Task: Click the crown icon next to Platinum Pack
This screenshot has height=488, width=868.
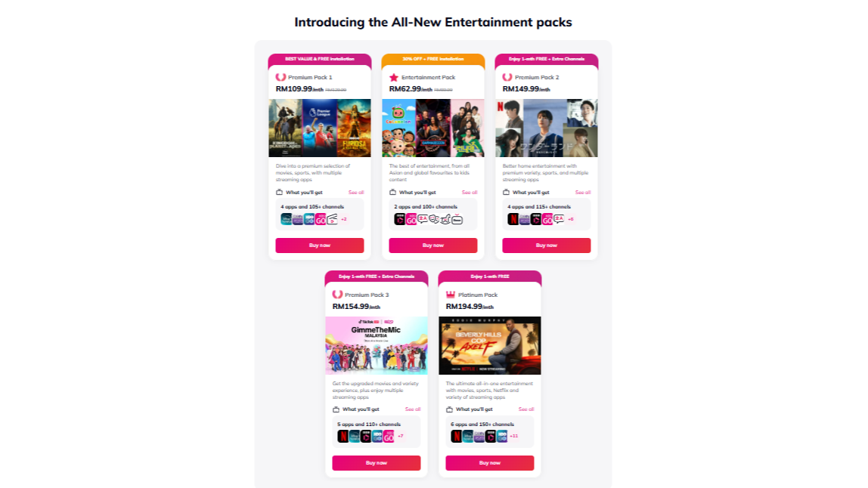Action: (451, 295)
